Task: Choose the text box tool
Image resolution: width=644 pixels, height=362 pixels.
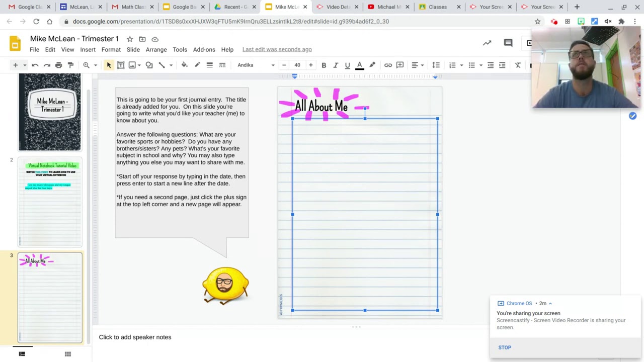Action: pyautogui.click(x=121, y=65)
